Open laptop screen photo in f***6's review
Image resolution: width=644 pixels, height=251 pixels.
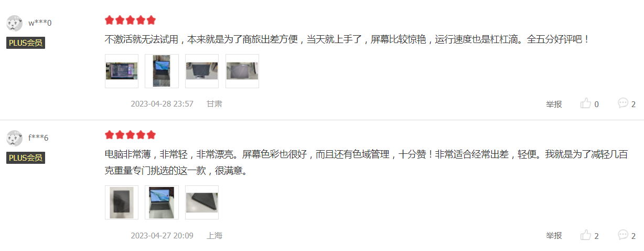(x=162, y=202)
